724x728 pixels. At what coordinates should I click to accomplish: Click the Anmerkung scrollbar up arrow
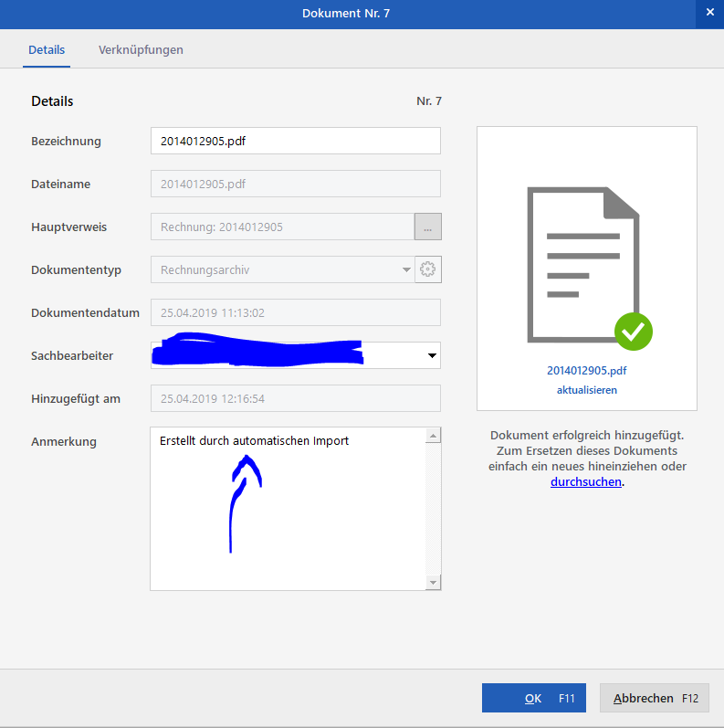point(433,436)
